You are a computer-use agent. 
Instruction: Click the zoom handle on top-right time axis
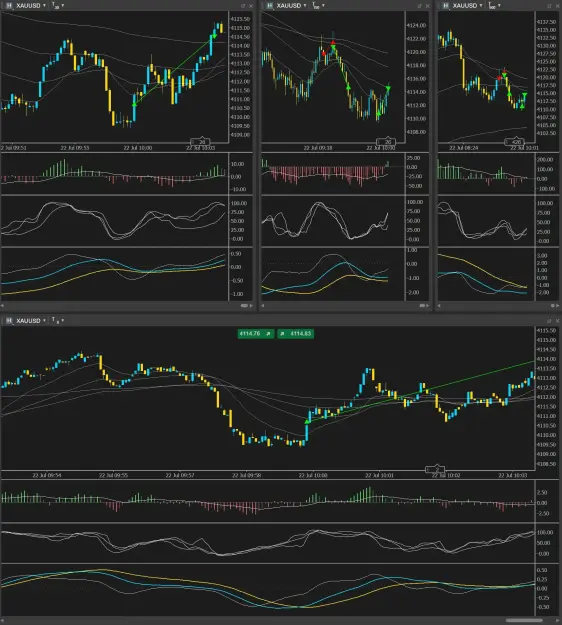[515, 142]
